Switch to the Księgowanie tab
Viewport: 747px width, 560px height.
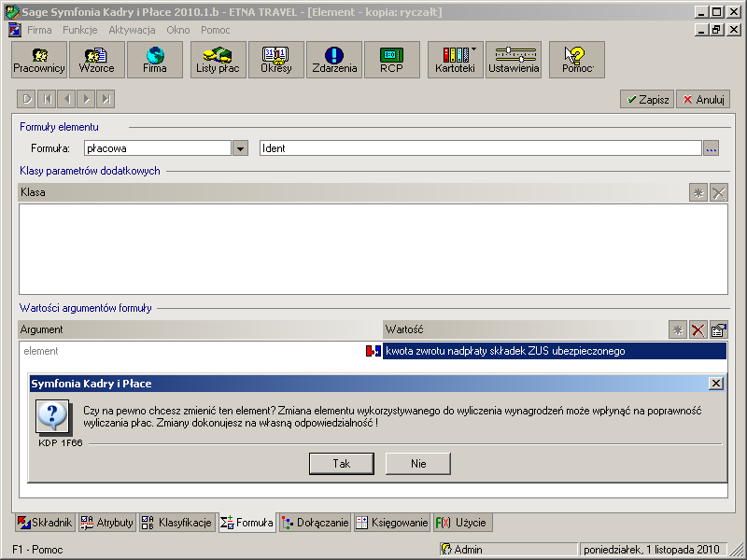392,523
